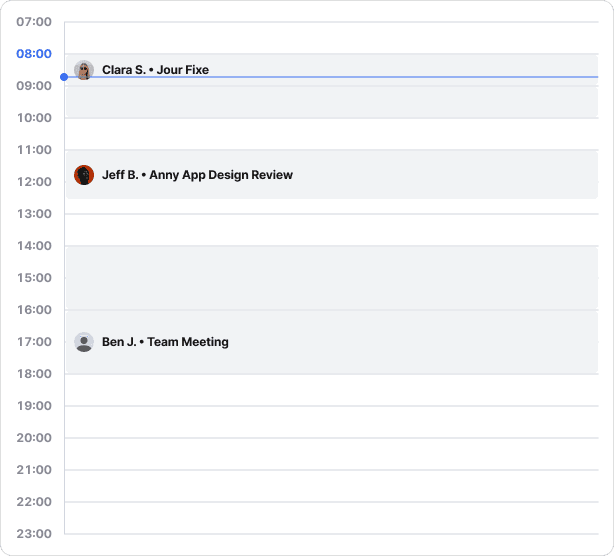Screen dimensions: 614x556
Task: Select the 23:00 time label
Action: (34, 534)
